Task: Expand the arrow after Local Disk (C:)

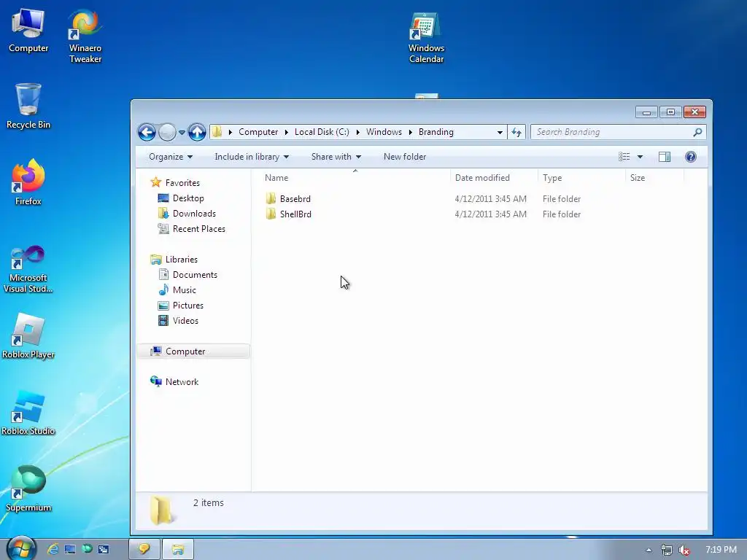Action: (357, 132)
